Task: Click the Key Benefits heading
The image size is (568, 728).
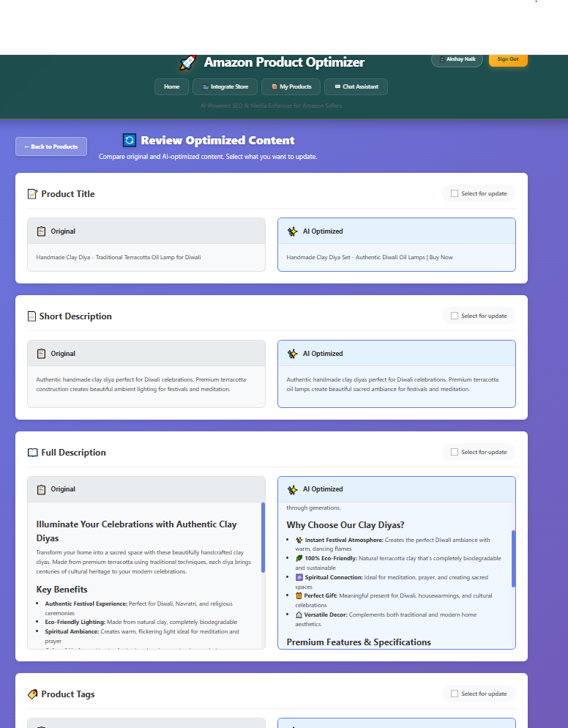Action: 61,590
